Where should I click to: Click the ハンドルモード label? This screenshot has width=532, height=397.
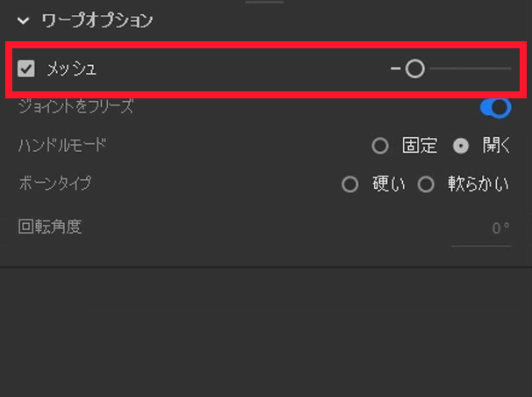pos(61,146)
